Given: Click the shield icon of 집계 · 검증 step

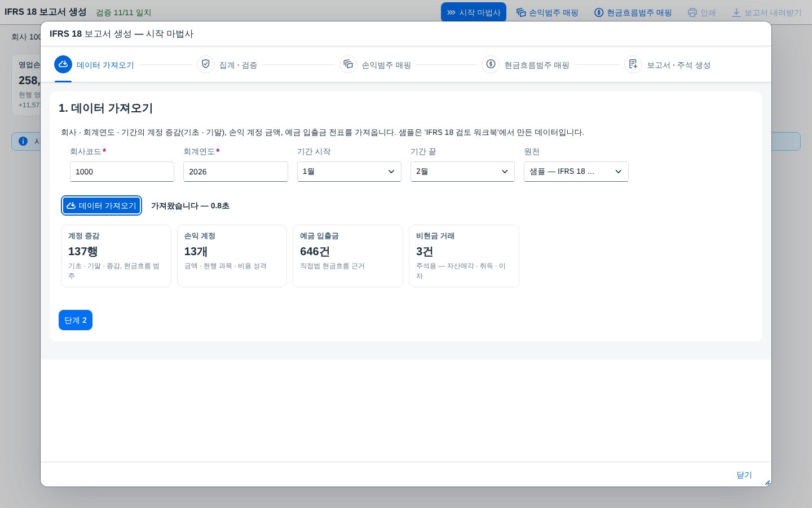Looking at the screenshot, I should (206, 64).
